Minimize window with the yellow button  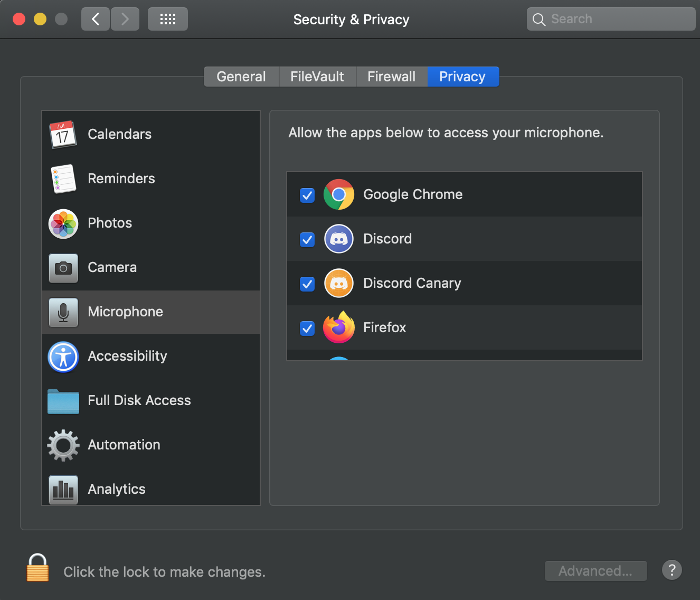coord(40,19)
